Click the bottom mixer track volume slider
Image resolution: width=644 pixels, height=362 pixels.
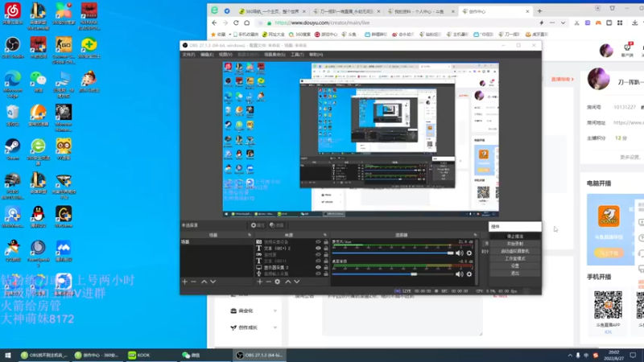coord(393,274)
